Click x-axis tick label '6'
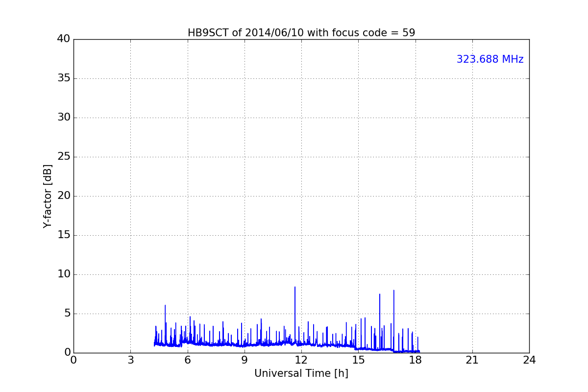The image size is (588, 392). pos(187,360)
